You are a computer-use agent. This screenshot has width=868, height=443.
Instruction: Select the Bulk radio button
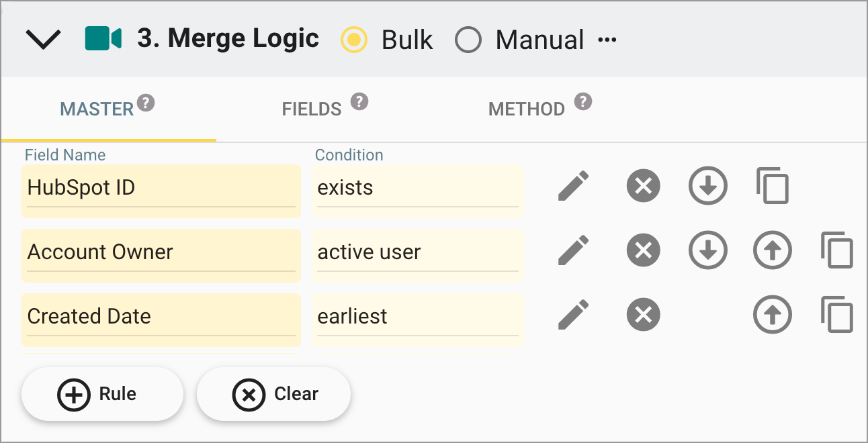click(x=354, y=40)
